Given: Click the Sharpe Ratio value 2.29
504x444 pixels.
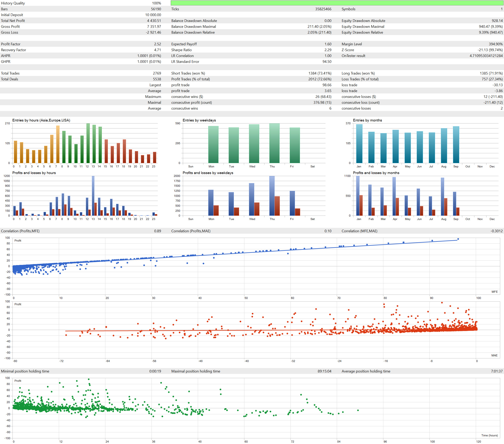Looking at the screenshot, I should (328, 50).
